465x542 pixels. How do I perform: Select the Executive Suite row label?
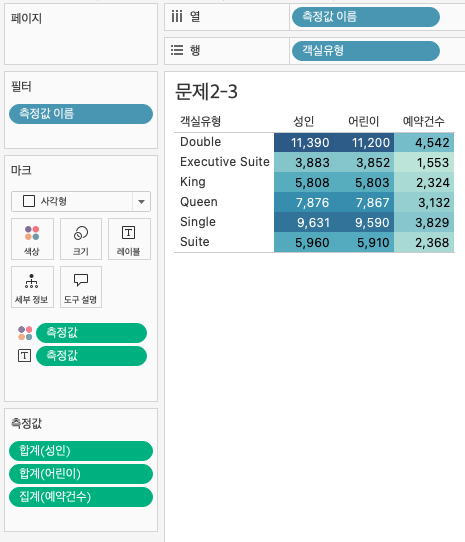click(x=225, y=162)
